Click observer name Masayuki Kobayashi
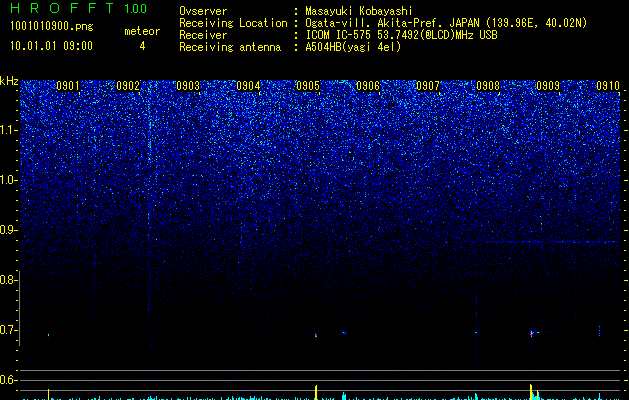 coord(359,11)
